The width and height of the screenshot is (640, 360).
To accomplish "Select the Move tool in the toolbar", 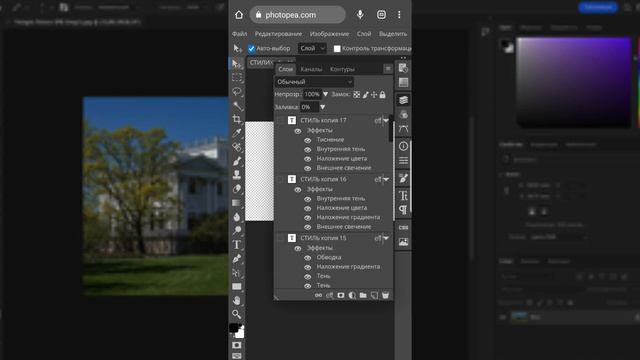I will coord(236,63).
